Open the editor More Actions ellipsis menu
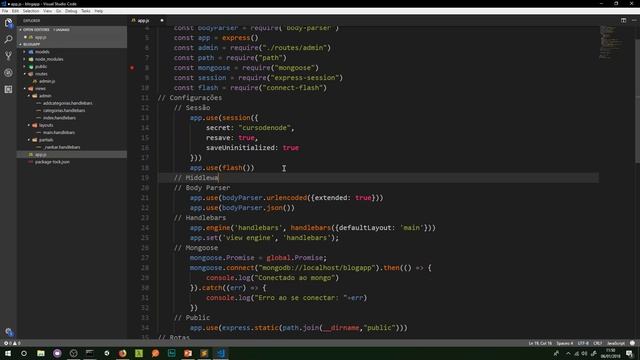Viewport: 640px width, 360px height. (x=634, y=20)
